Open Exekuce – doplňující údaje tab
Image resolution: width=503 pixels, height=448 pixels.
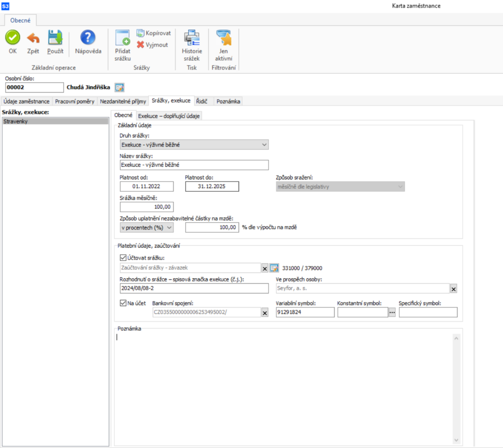[x=168, y=116]
